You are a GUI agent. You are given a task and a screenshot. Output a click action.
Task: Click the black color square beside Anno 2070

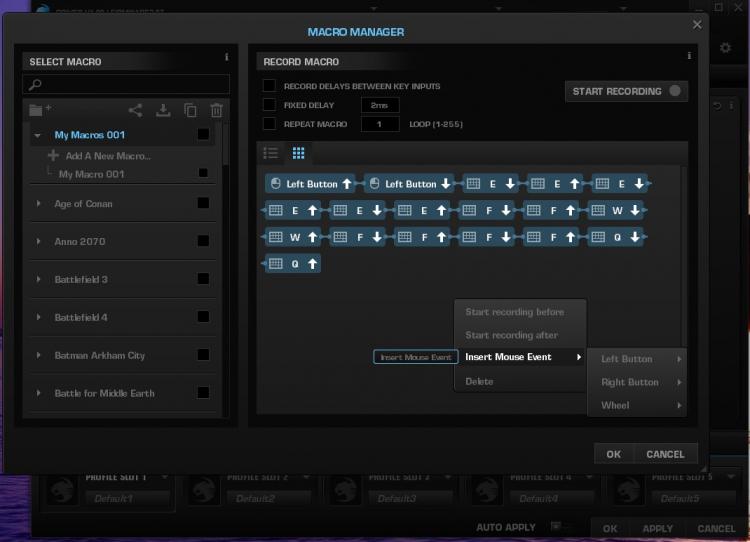coord(203,241)
